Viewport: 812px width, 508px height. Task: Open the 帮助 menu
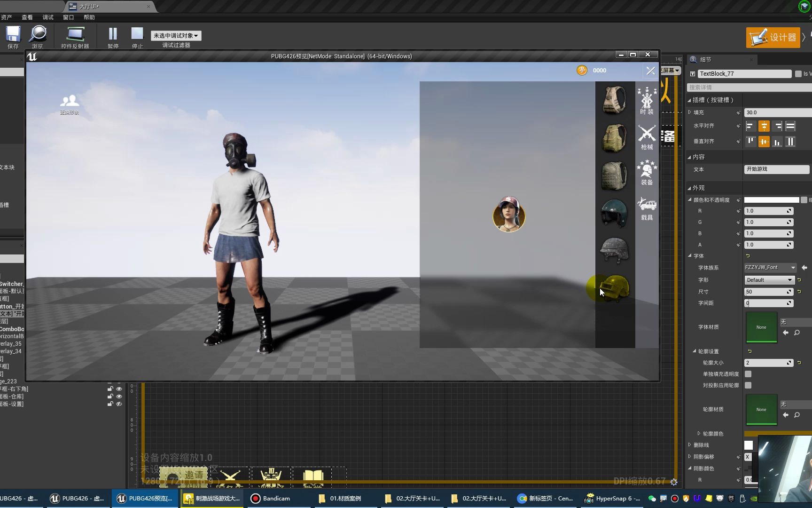click(x=89, y=17)
